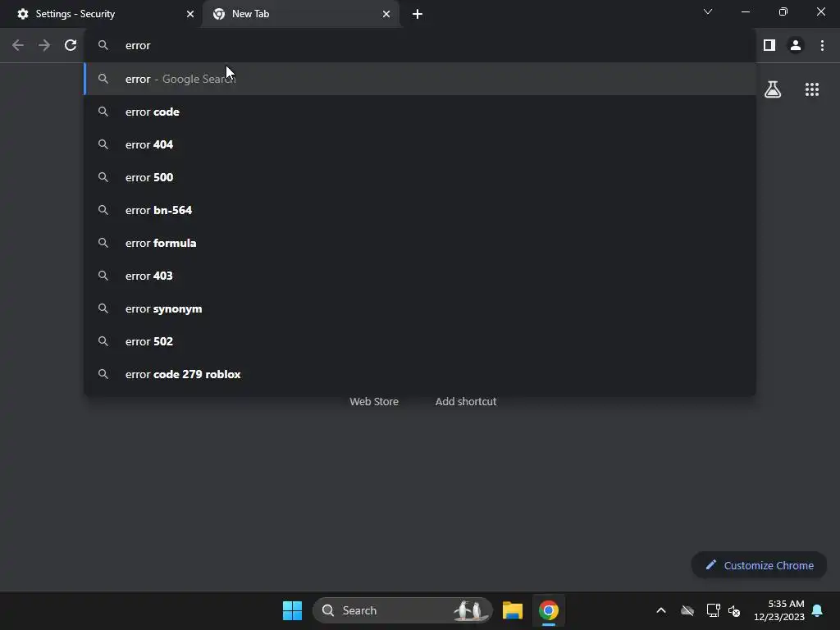
Task: Open the Chrome Labs flask icon
Action: (773, 89)
